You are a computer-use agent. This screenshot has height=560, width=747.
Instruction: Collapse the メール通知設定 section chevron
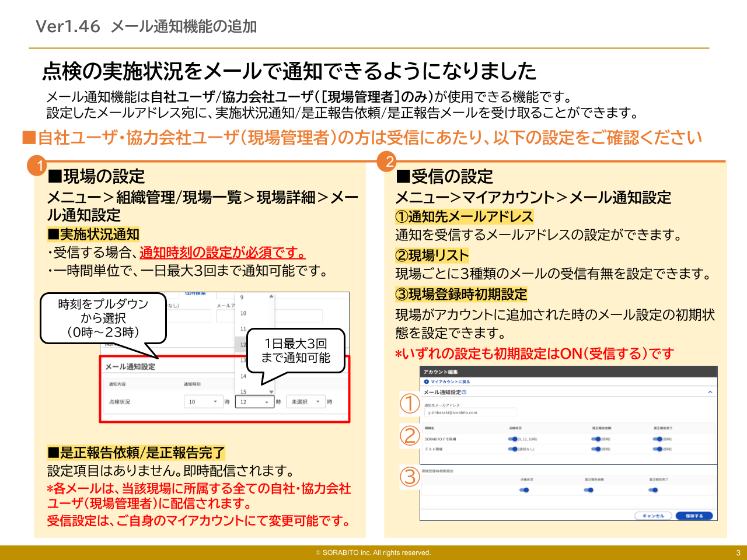click(709, 392)
